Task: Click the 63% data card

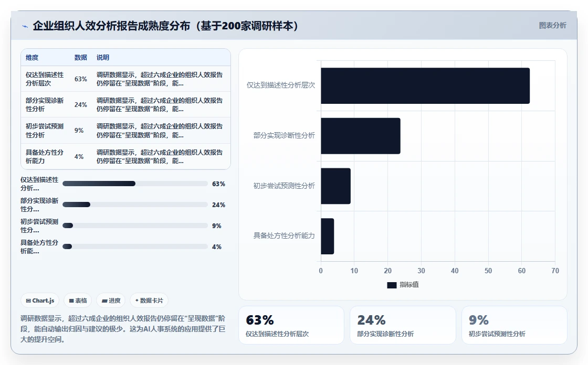Action: pyautogui.click(x=291, y=325)
